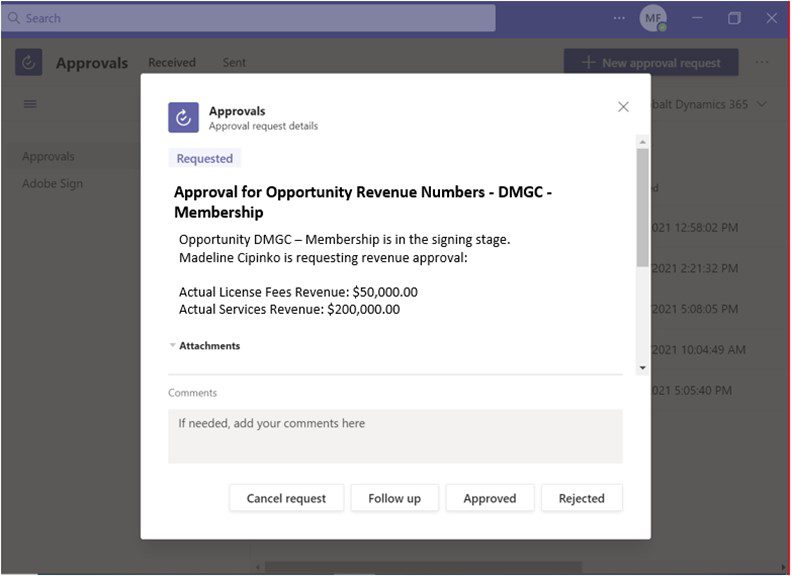
Task: Click into the comments text box
Action: click(x=395, y=436)
